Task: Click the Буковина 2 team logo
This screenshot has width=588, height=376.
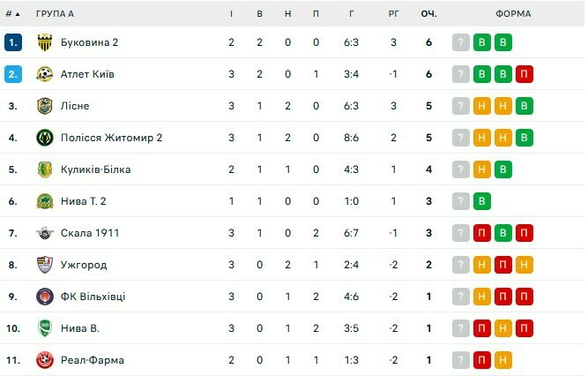Action: pos(45,42)
